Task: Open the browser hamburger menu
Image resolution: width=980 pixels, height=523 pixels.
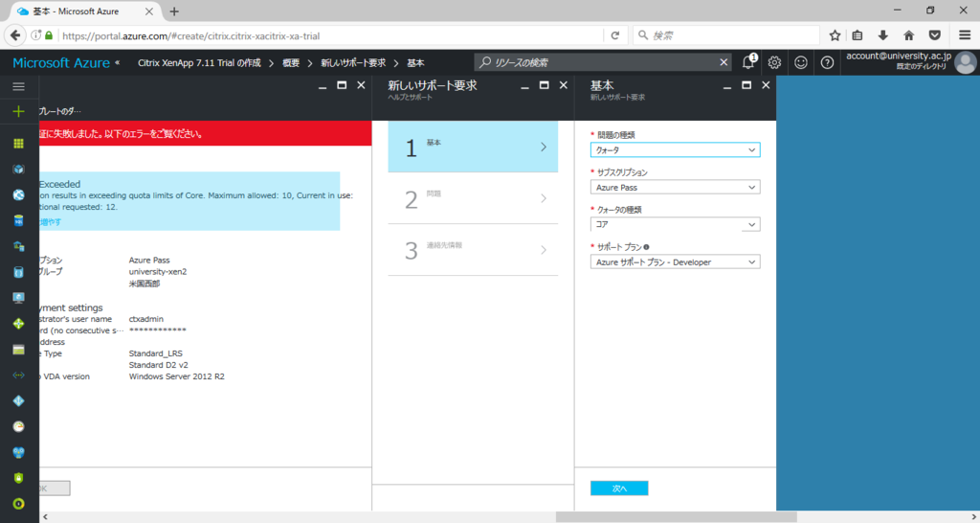Action: click(965, 35)
